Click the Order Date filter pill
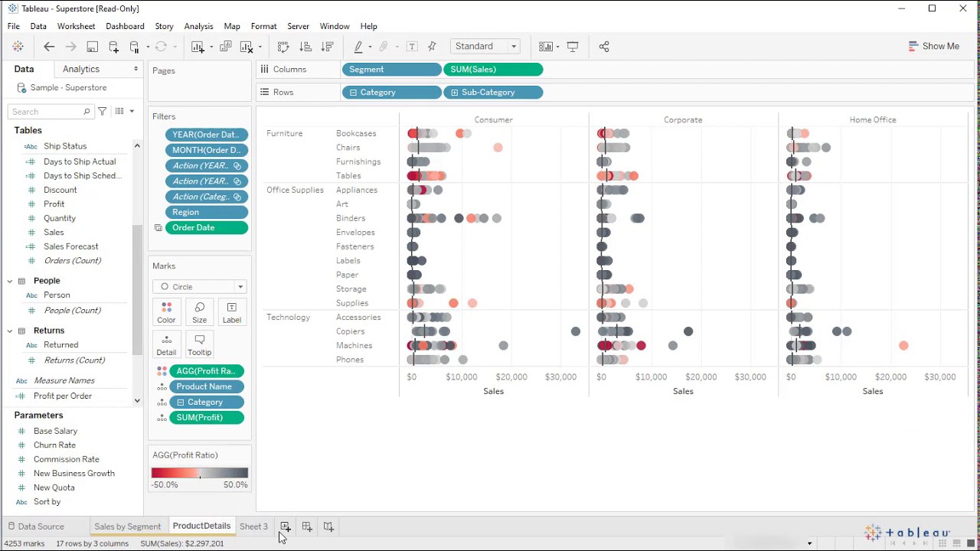The width and height of the screenshot is (980, 551). coord(207,227)
